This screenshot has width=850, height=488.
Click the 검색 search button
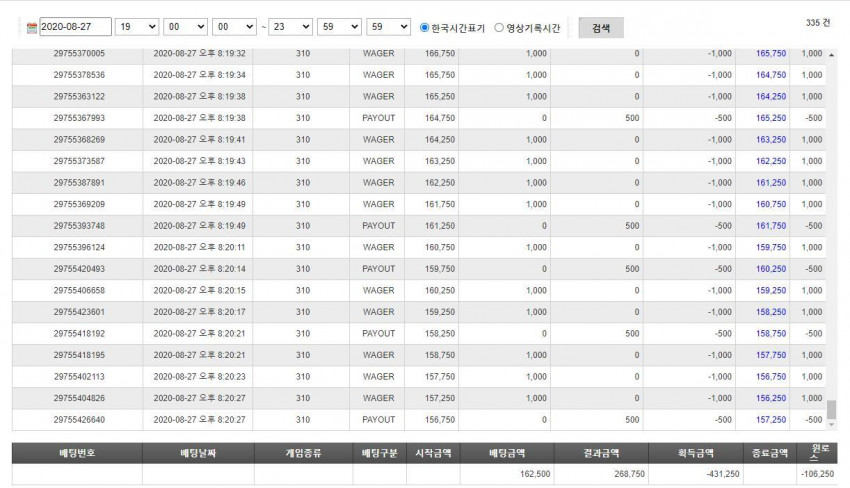click(x=601, y=28)
